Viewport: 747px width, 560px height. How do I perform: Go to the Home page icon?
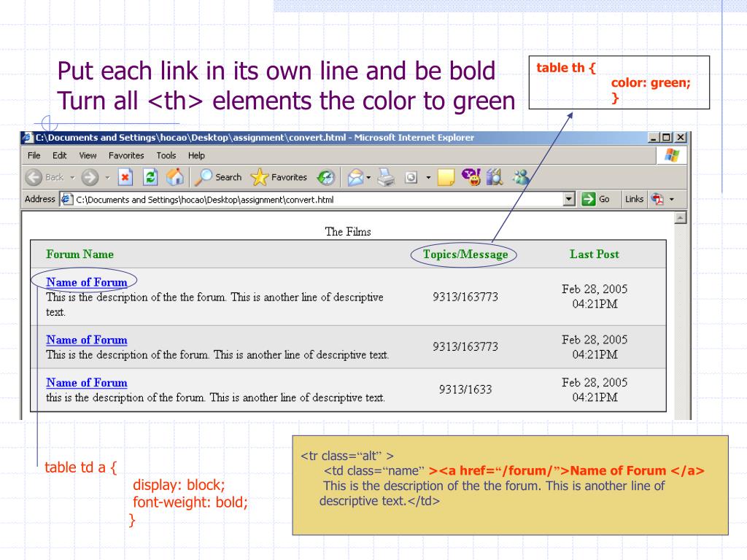[x=175, y=177]
